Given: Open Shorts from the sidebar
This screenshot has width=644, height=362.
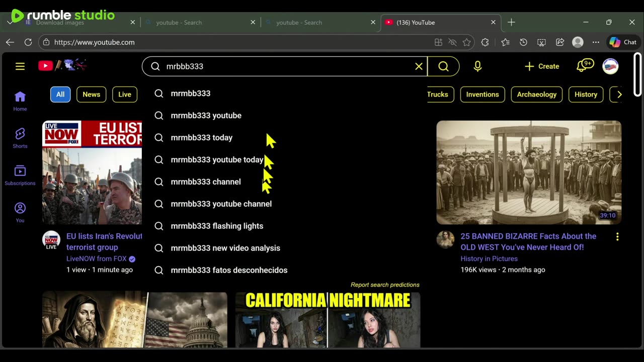Looking at the screenshot, I should pyautogui.click(x=20, y=138).
